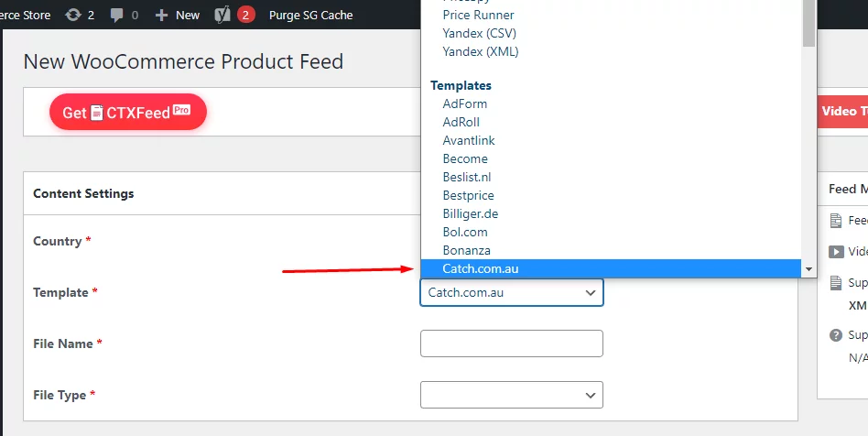The image size is (868, 436).
Task: Select highlighted Catch.com.au option
Action: pyautogui.click(x=611, y=268)
